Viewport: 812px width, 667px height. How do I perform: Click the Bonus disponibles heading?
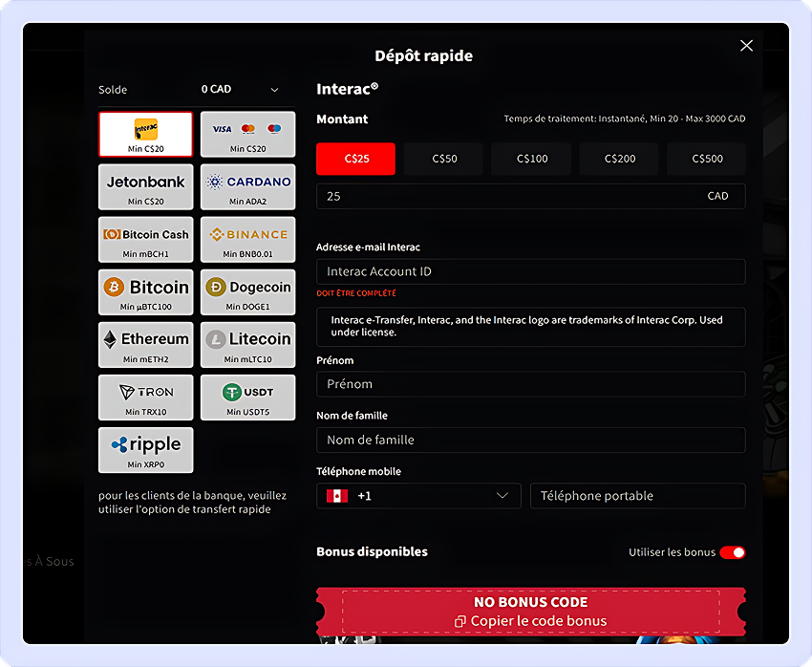tap(372, 552)
